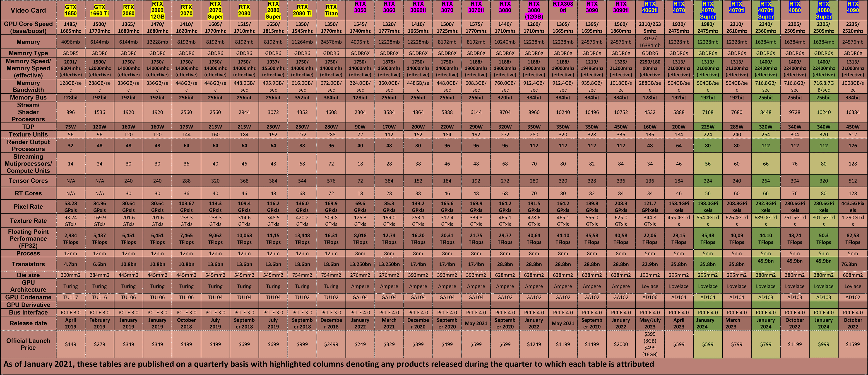
Task: Select the RTX 3060ti column header
Action: pyautogui.click(x=418, y=10)
